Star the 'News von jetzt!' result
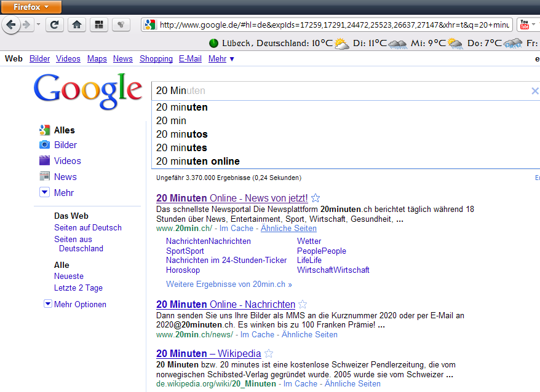 click(316, 198)
